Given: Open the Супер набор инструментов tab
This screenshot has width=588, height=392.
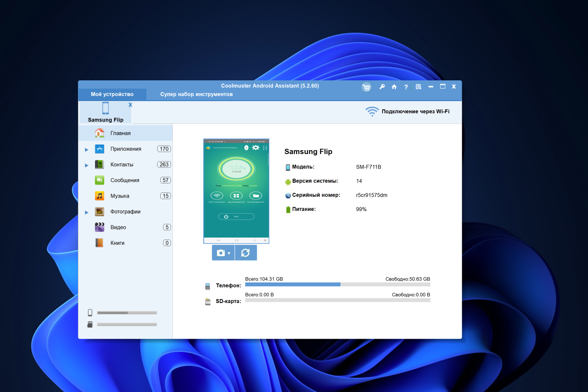Looking at the screenshot, I should pos(196,94).
